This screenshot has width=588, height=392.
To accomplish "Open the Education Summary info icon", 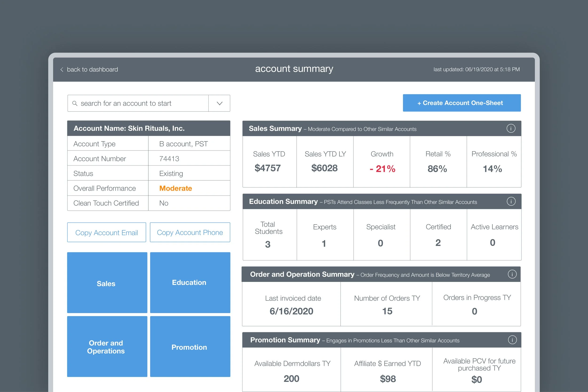I will [x=511, y=201].
